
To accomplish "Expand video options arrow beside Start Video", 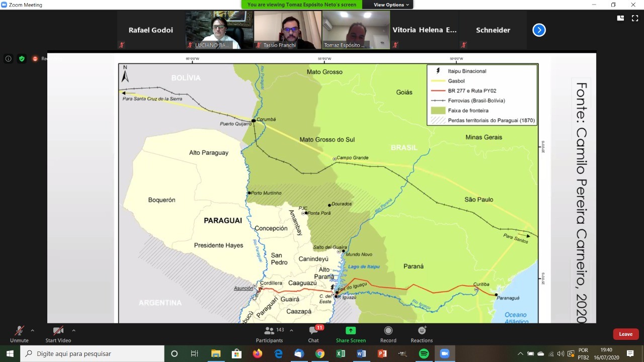I will 74,331.
